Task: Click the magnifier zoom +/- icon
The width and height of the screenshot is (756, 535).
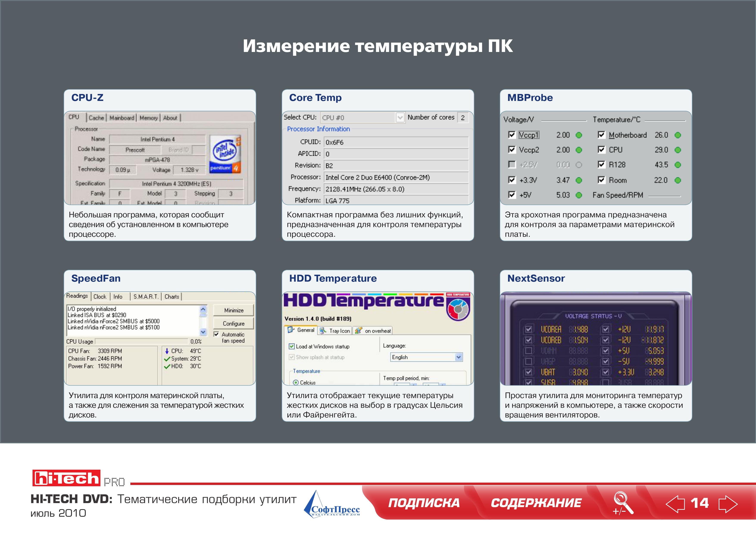Action: coord(622,503)
